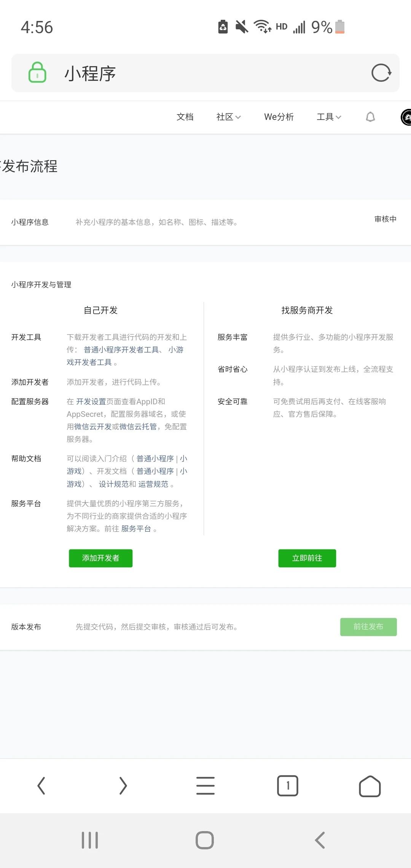Open the 设计规范 link
Image resolution: width=411 pixels, height=868 pixels.
114,484
